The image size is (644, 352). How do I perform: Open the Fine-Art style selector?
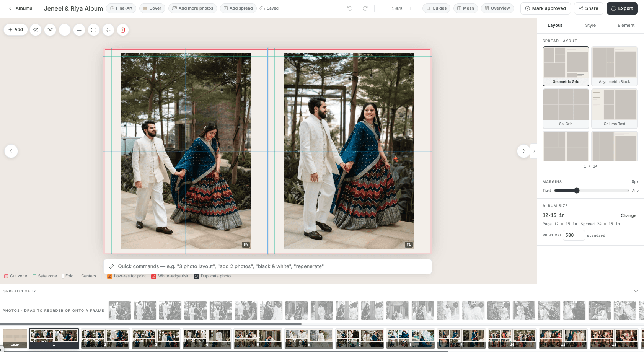121,8
